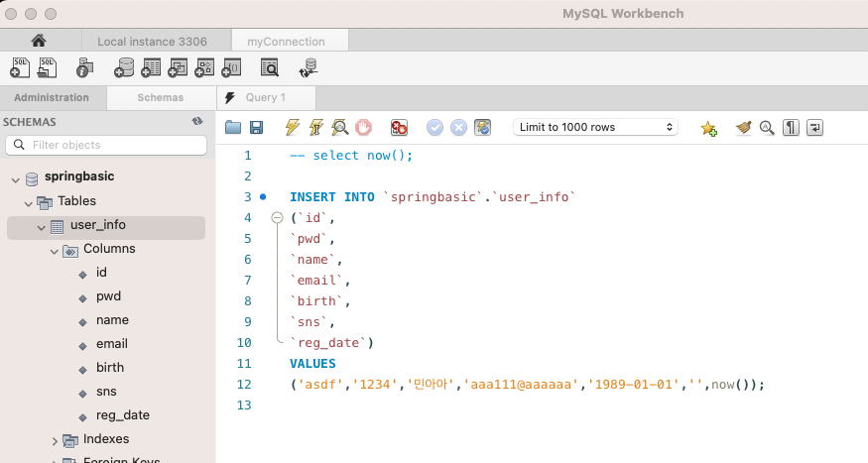
Task: Select the id column
Action: (x=101, y=273)
